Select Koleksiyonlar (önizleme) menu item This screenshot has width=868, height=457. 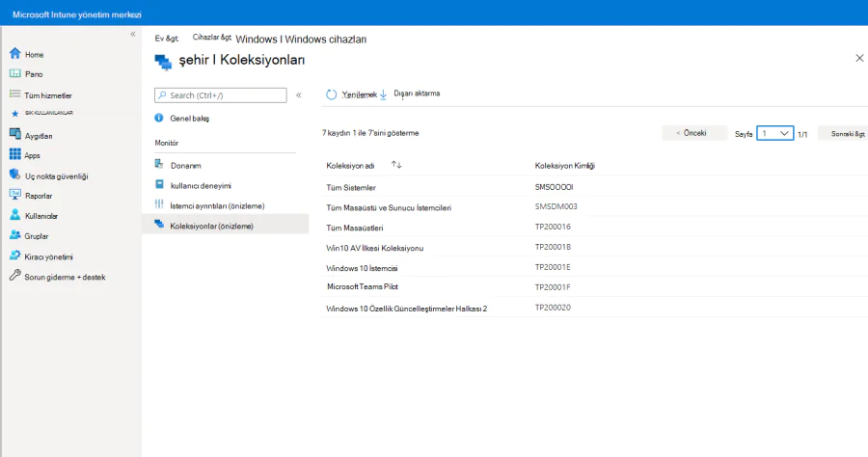(225, 226)
